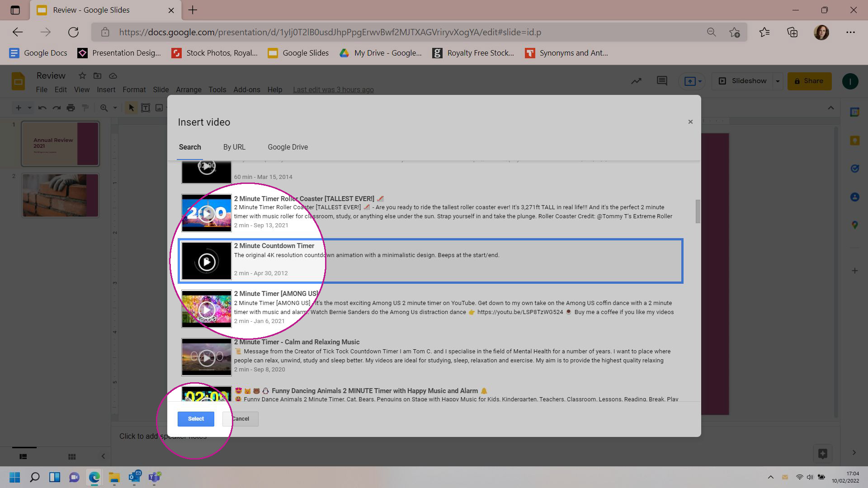Click the Search tab in Insert video
868x488 pixels.
pyautogui.click(x=189, y=146)
